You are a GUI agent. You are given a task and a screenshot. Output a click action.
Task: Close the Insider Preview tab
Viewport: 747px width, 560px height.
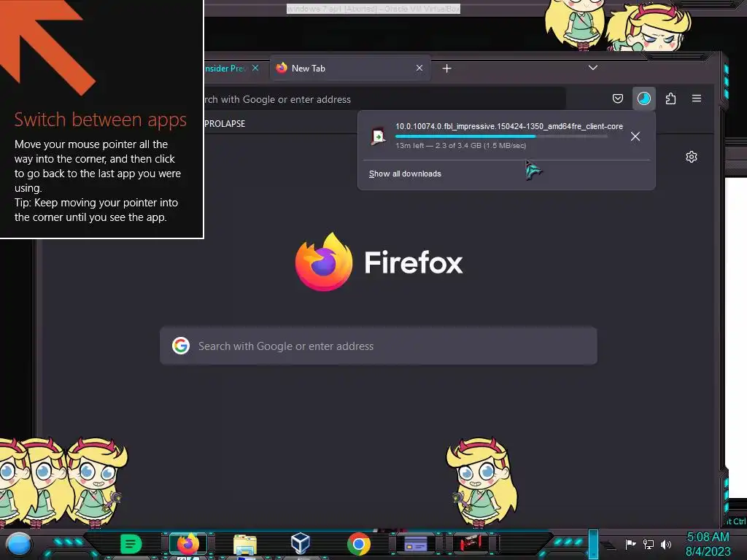coord(255,68)
